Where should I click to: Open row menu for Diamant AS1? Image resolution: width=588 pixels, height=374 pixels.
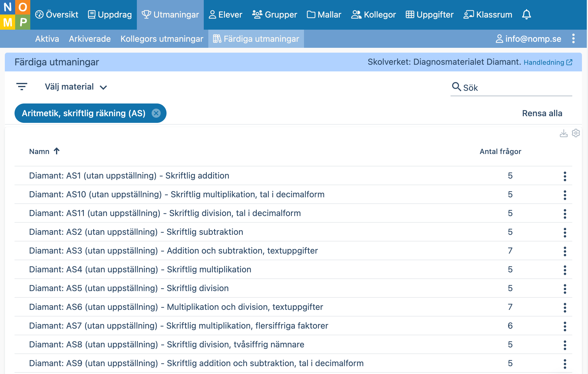coord(565,176)
